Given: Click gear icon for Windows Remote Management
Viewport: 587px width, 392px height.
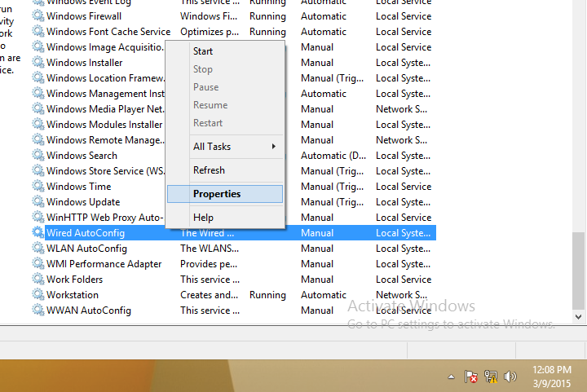Looking at the screenshot, I should tap(38, 140).
